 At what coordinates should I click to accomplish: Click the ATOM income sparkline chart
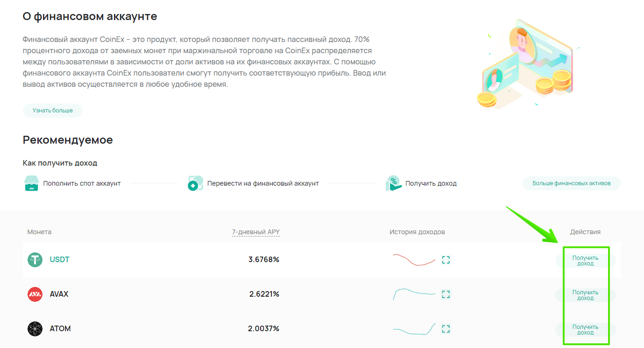point(414,329)
